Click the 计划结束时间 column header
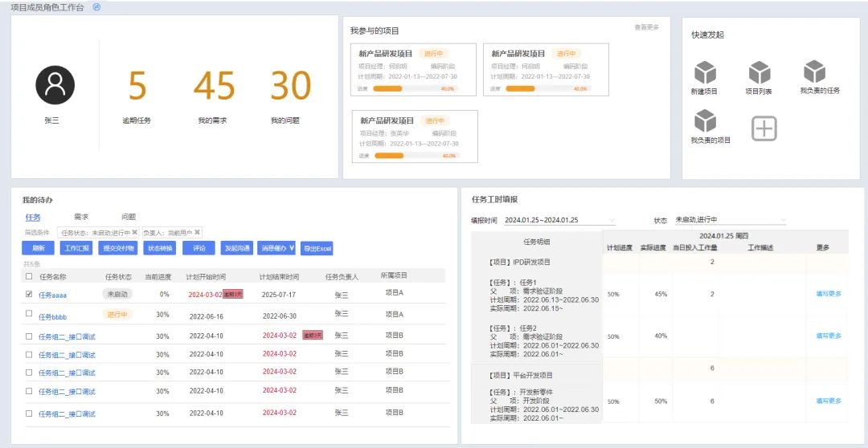 coord(279,277)
